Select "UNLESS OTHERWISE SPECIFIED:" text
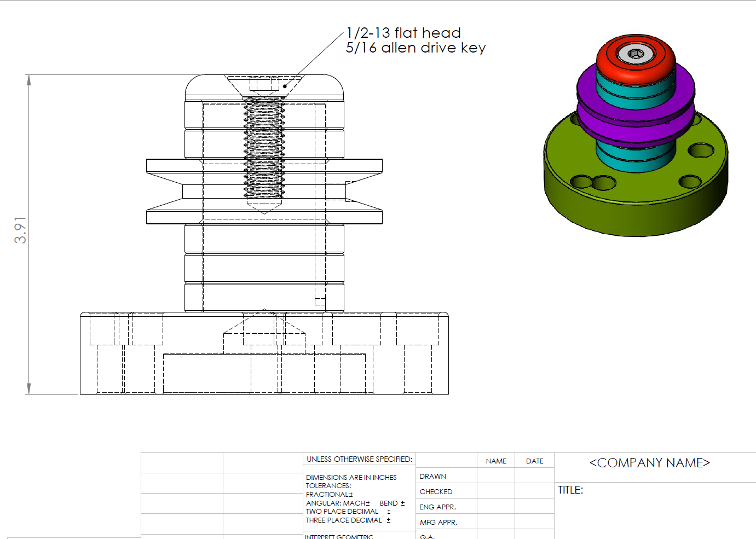The height and width of the screenshot is (539, 756). [359, 460]
